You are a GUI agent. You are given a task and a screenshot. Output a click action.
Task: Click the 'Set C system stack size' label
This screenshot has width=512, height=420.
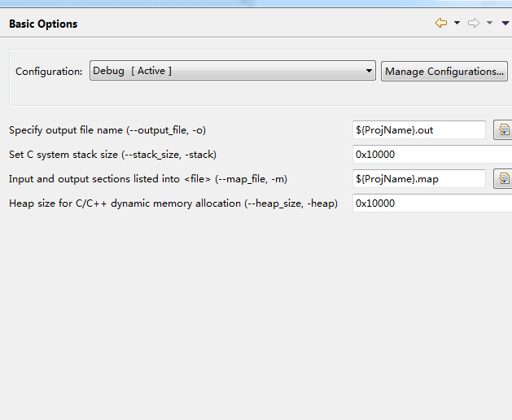pos(112,155)
